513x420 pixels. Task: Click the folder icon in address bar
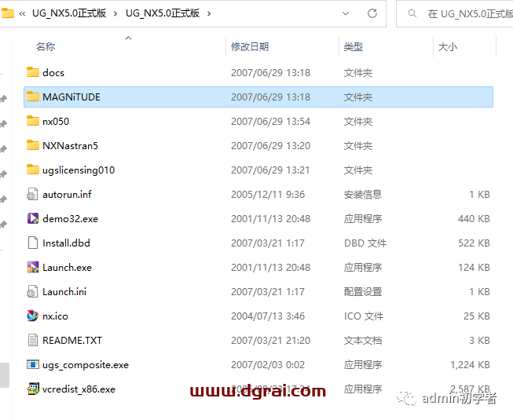tap(7, 13)
